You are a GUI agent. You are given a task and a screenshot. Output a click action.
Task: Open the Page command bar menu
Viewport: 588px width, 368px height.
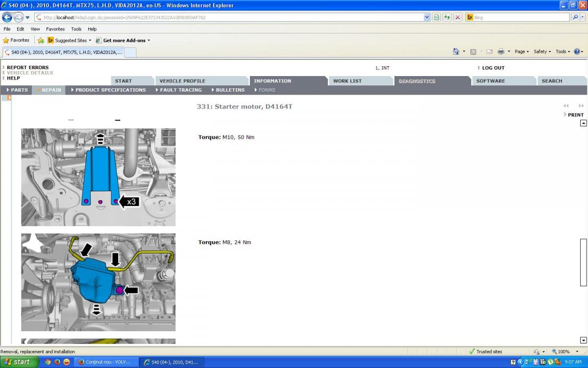(522, 52)
